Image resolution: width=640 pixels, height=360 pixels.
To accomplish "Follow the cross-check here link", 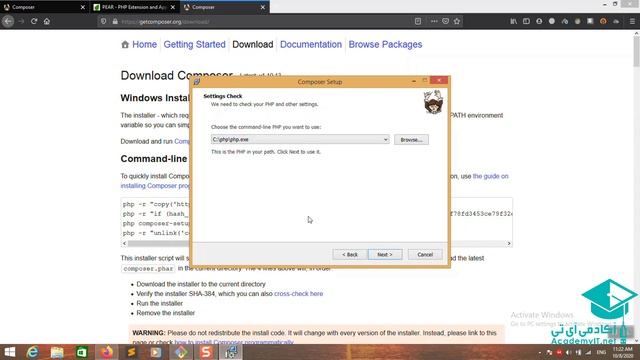I will [298, 293].
